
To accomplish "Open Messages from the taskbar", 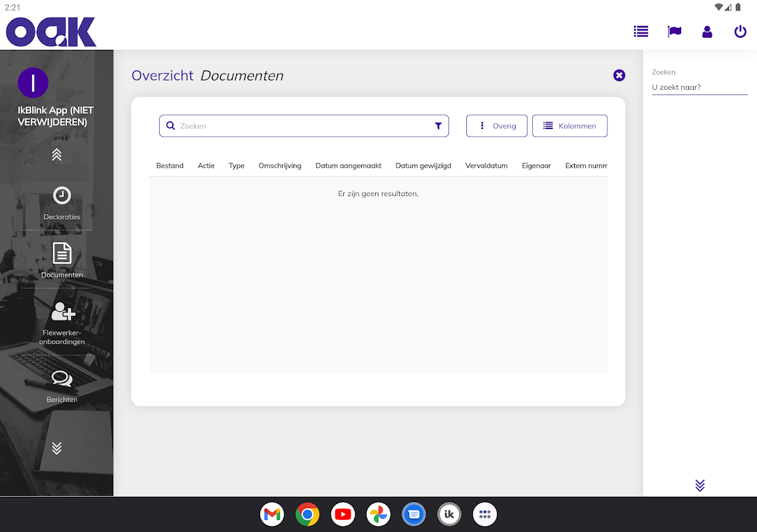I will tap(414, 515).
